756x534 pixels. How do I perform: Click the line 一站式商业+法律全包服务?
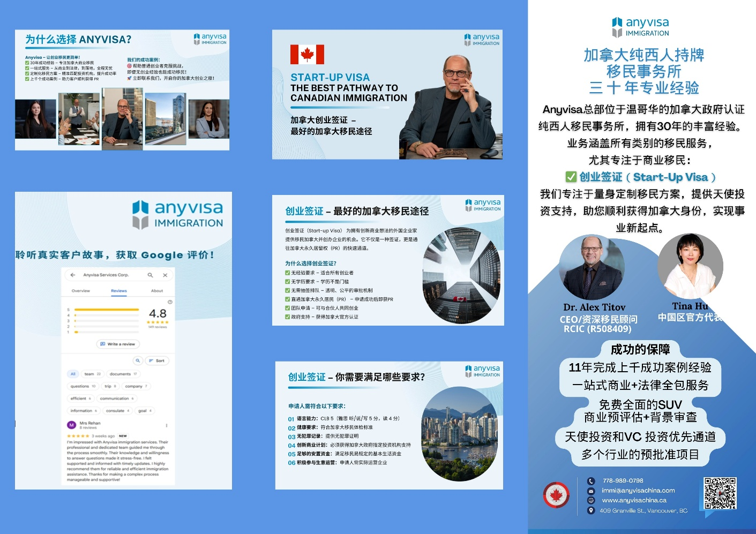640,385
